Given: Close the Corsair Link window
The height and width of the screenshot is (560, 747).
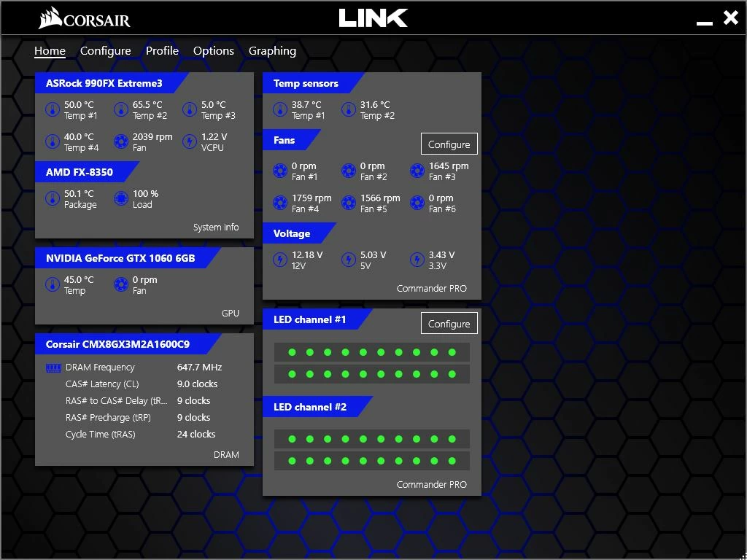Looking at the screenshot, I should (730, 18).
